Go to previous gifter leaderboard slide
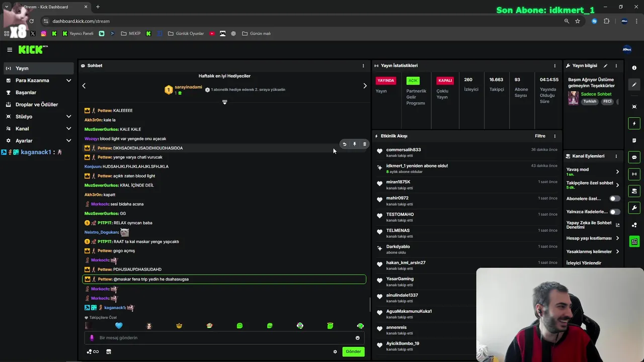This screenshot has height=362, width=644. (x=84, y=86)
